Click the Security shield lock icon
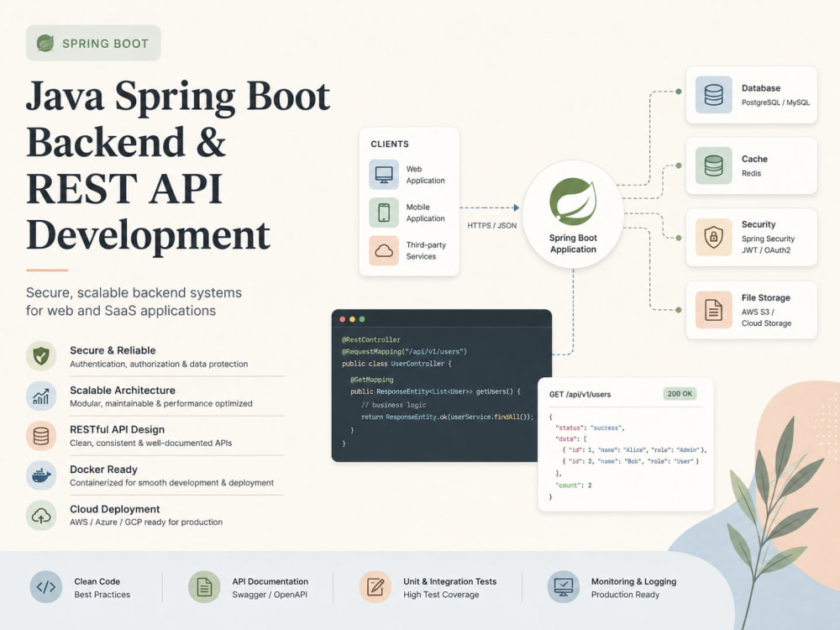 713,237
